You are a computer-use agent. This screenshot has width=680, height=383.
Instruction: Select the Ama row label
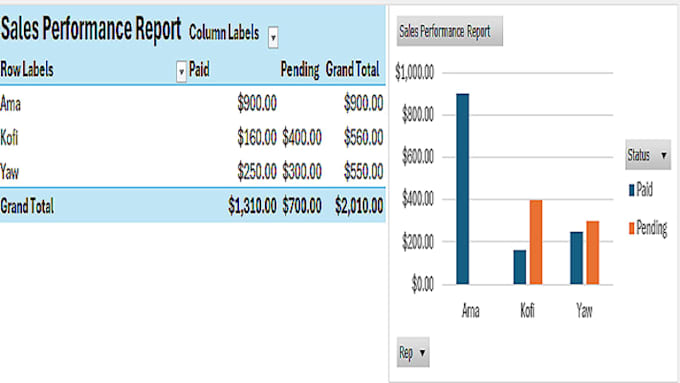(10, 104)
